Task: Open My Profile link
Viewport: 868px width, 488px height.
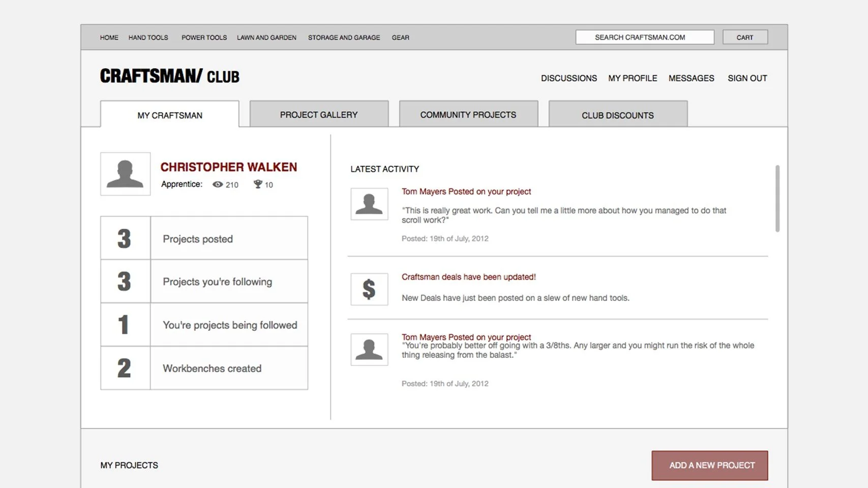Action: coord(633,78)
